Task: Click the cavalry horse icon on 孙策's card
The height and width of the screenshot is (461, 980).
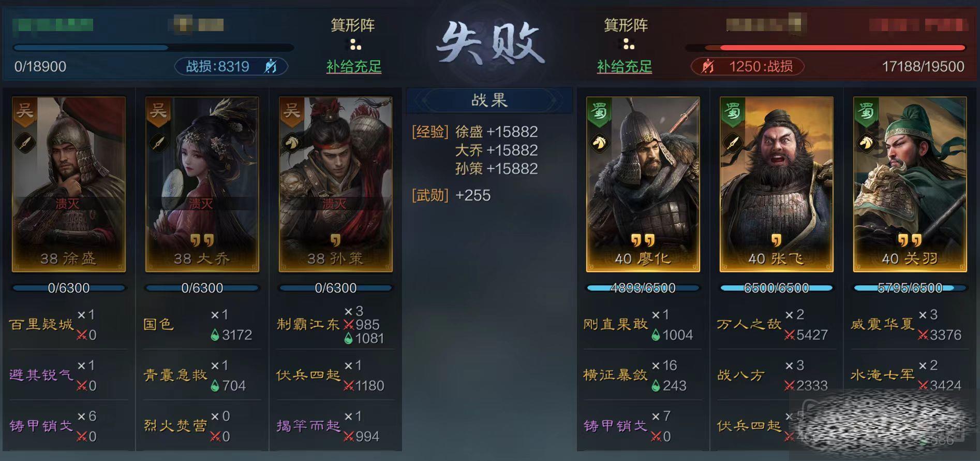Action: click(x=291, y=142)
